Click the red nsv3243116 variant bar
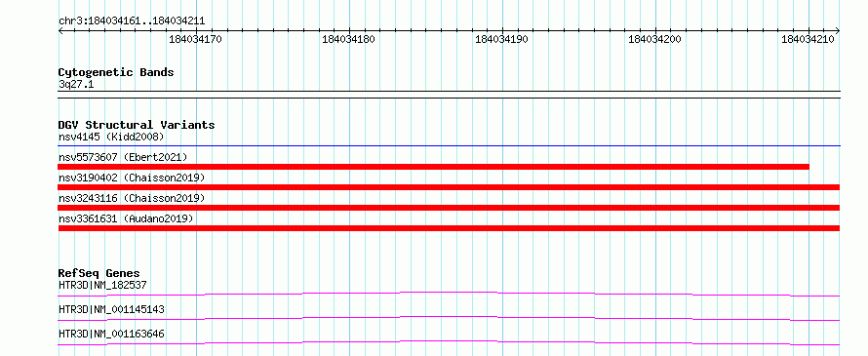The width and height of the screenshot is (868, 356). (x=449, y=208)
